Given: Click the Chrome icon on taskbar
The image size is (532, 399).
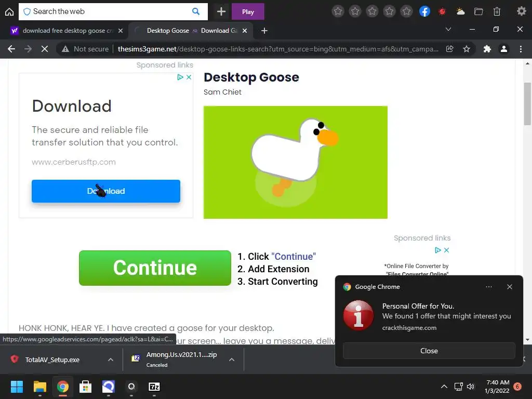Looking at the screenshot, I should [63, 387].
